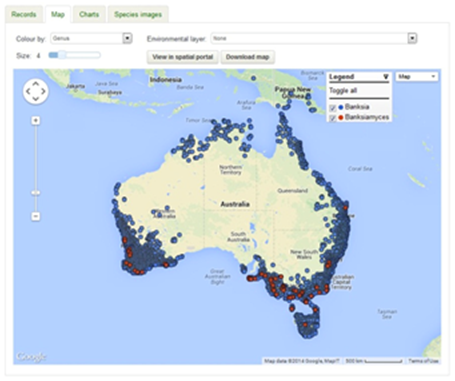
Task: Click the point Size slider track
Action: point(75,55)
